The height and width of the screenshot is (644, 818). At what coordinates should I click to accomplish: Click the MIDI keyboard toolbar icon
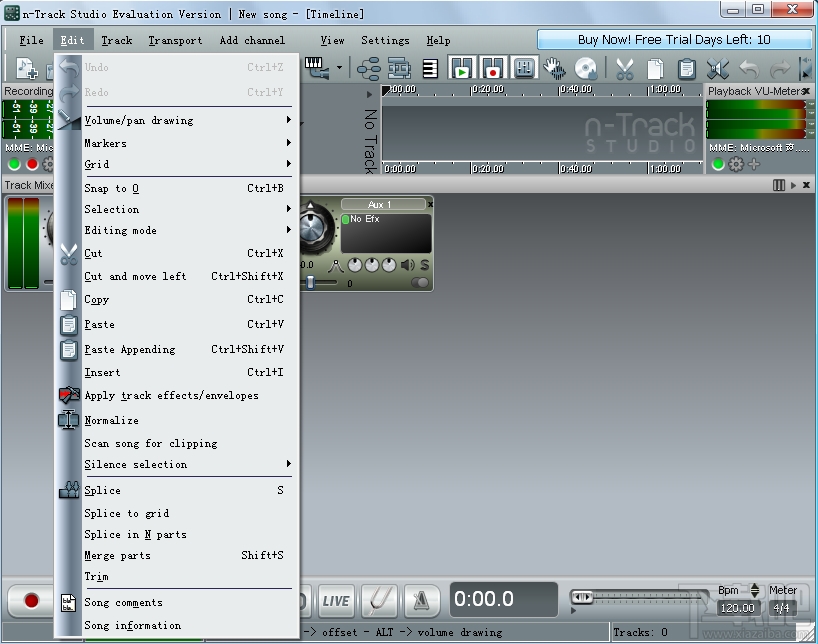[x=316, y=68]
